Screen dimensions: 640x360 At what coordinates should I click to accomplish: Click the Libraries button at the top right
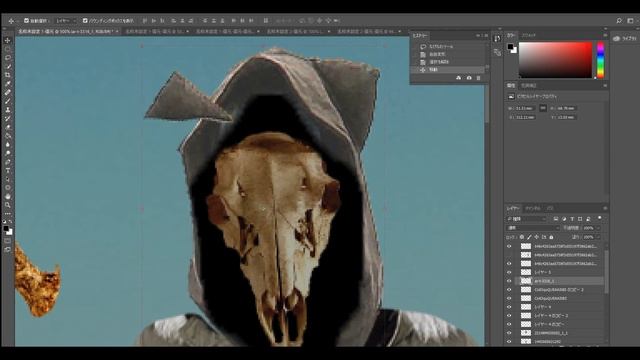tap(625, 38)
